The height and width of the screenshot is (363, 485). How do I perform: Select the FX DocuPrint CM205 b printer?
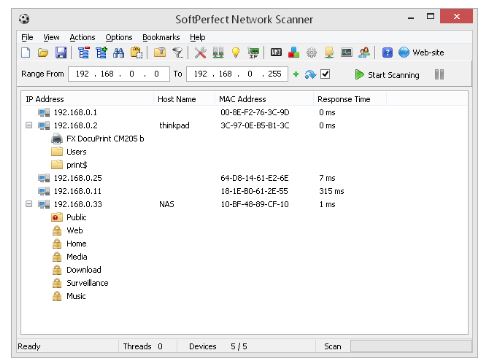click(98, 138)
